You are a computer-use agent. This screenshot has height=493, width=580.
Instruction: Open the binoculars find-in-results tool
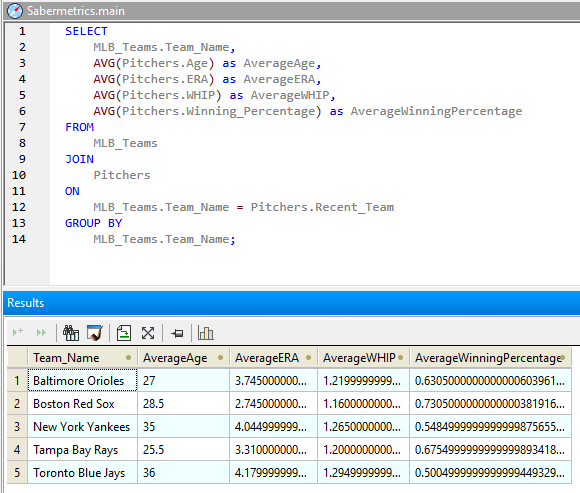[71, 333]
